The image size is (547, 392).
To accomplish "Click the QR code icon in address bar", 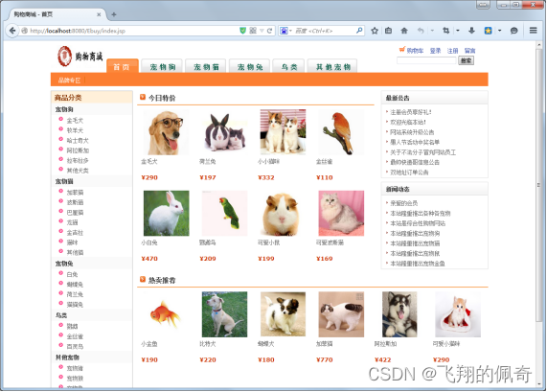I will (x=253, y=31).
